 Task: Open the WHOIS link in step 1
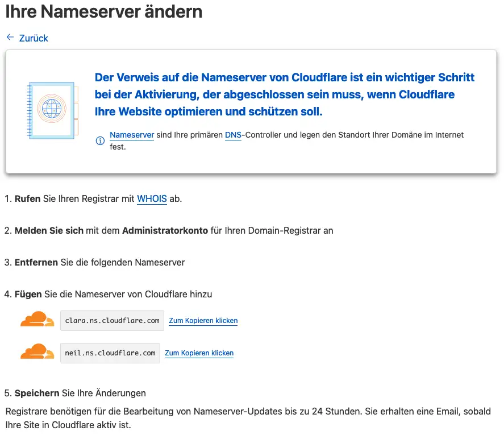[152, 199]
